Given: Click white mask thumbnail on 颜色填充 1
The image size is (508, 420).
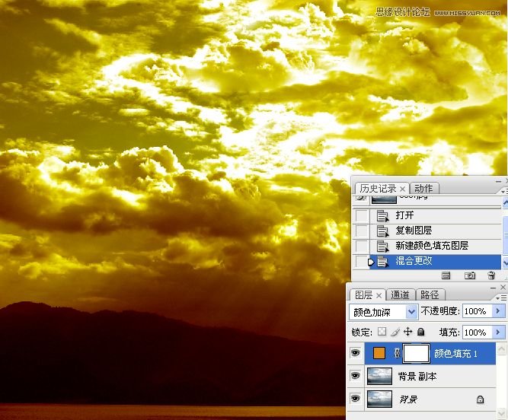Looking at the screenshot, I should (x=417, y=353).
